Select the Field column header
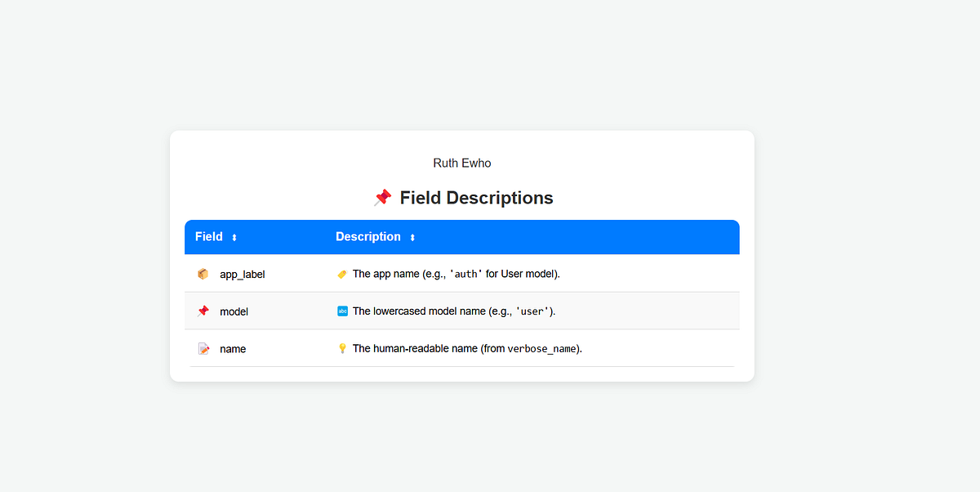This screenshot has height=492, width=980. pyautogui.click(x=209, y=237)
